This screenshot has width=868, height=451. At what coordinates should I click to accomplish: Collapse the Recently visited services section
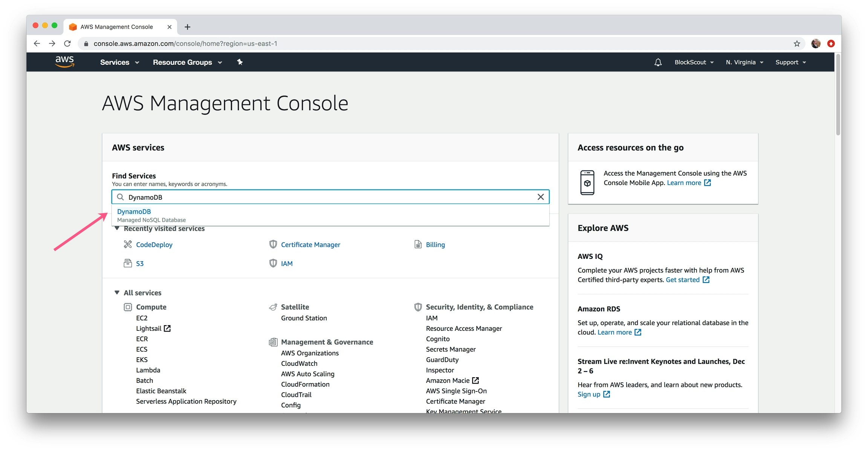pos(117,229)
